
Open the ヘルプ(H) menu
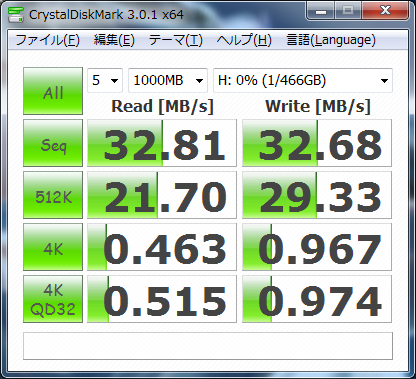coord(244,40)
